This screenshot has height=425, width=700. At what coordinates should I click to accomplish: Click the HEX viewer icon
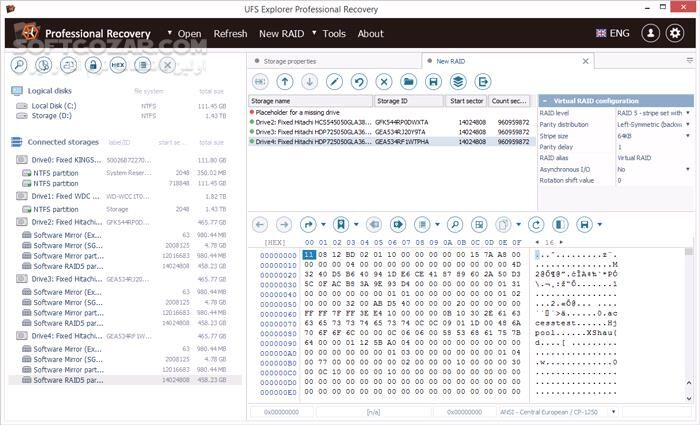pyautogui.click(x=118, y=65)
